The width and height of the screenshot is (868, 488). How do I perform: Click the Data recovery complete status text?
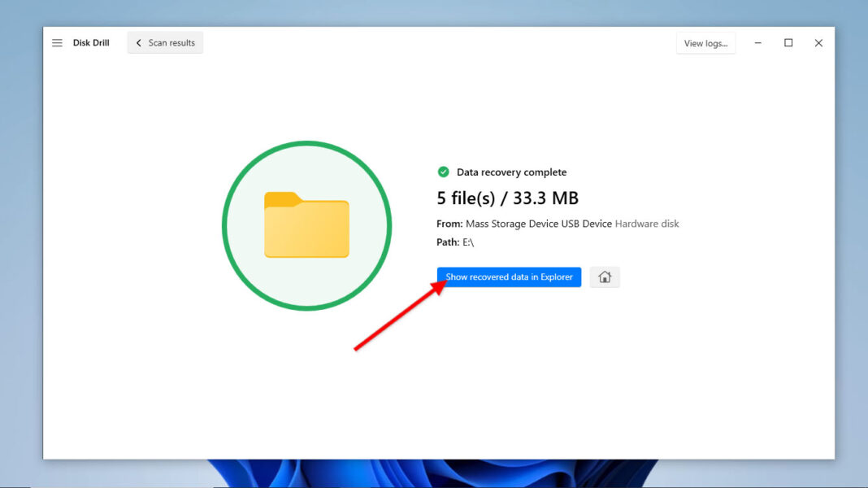tap(512, 172)
